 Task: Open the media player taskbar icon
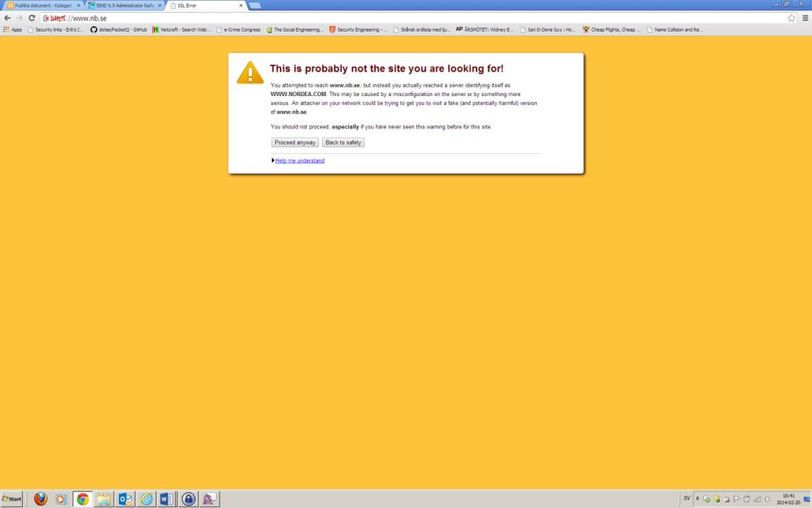61,499
